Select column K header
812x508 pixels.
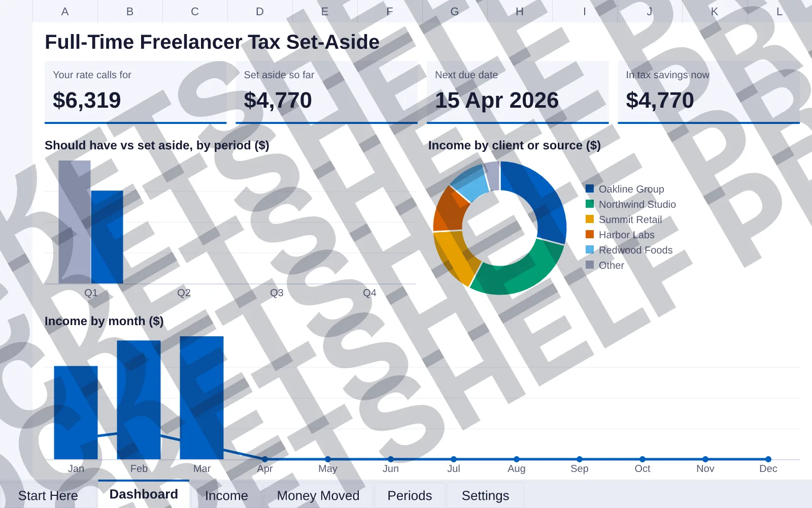click(715, 11)
